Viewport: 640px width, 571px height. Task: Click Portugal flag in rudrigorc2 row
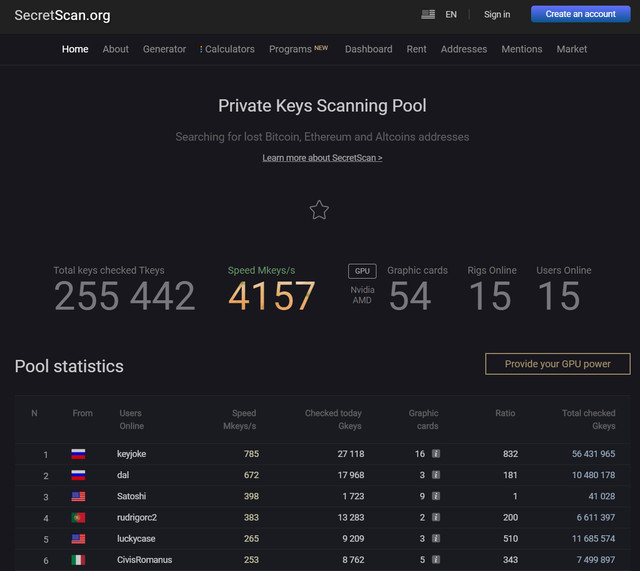pos(78,518)
